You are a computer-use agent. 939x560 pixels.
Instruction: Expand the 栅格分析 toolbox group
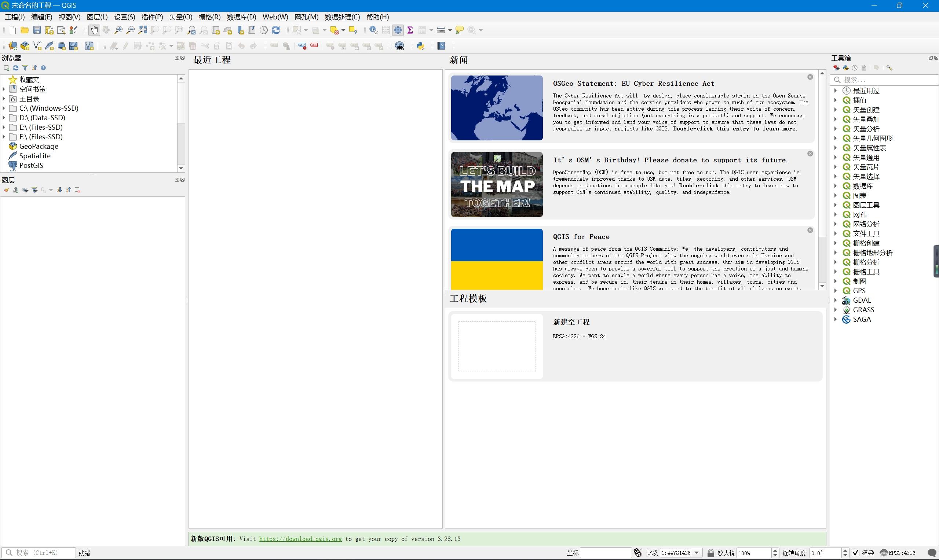coord(836,262)
